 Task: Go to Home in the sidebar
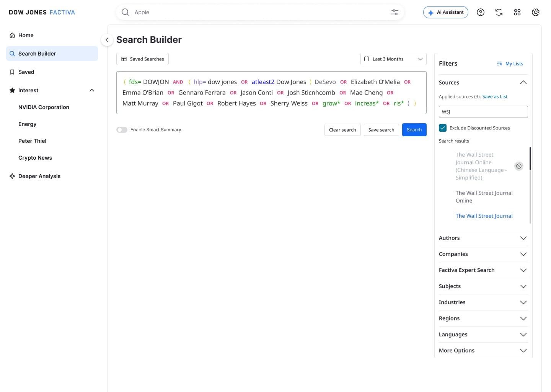(52, 35)
